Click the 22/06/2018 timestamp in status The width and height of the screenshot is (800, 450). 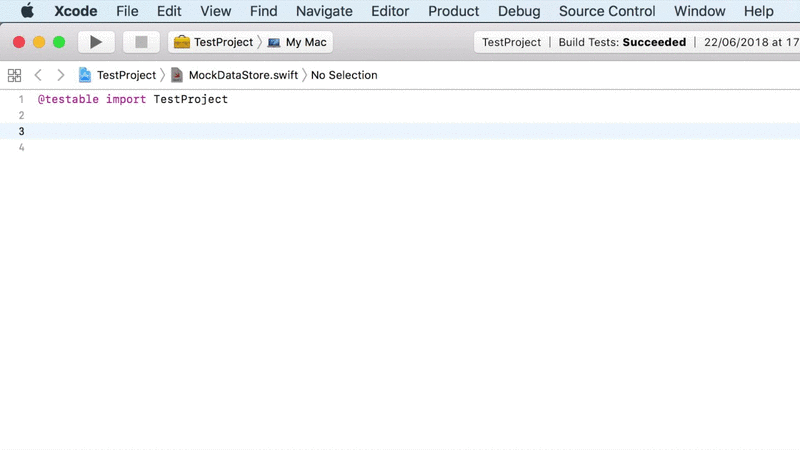[x=751, y=42]
